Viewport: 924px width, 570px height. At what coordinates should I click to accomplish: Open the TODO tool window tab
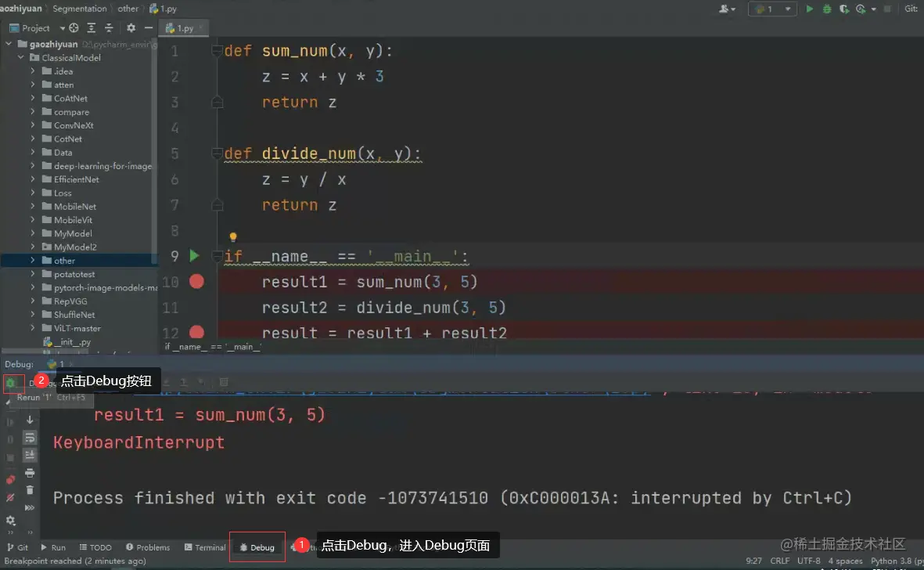pyautogui.click(x=95, y=547)
